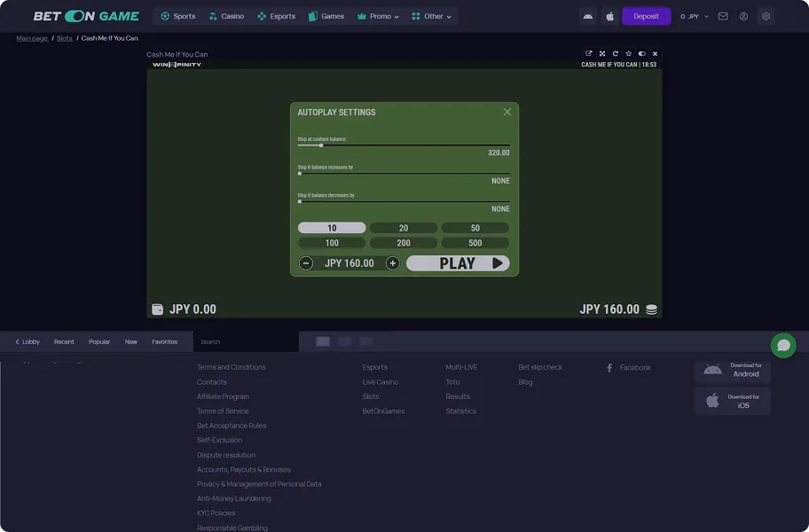Viewport: 809px width, 532px height.
Task: Select the 100 bet amount option
Action: pyautogui.click(x=331, y=242)
